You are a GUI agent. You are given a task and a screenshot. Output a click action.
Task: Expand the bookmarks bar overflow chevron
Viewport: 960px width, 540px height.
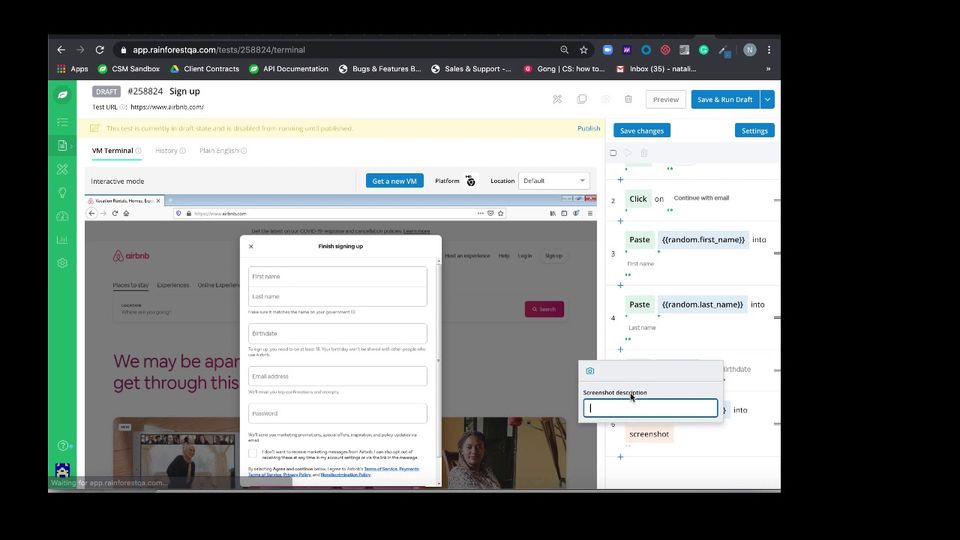(768, 69)
